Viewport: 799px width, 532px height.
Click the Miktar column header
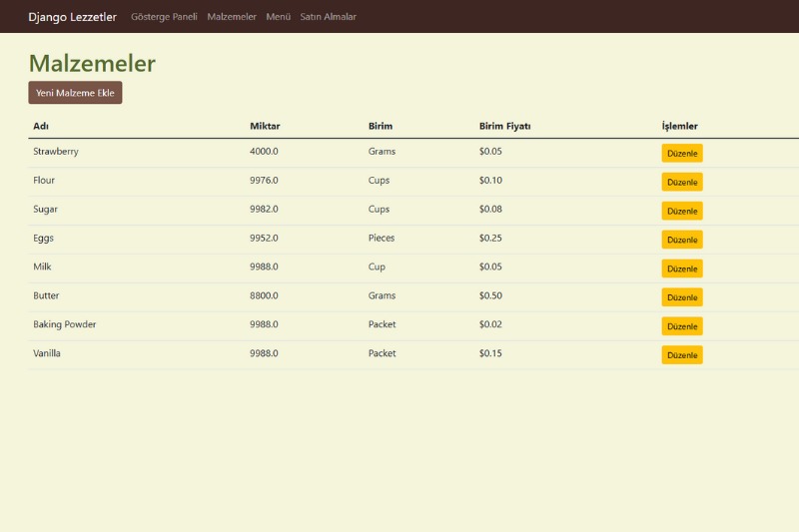tap(265, 126)
